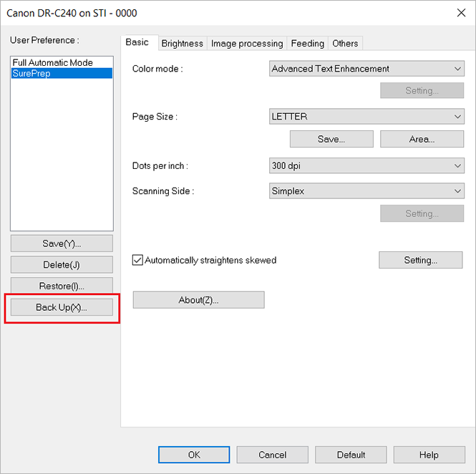Go to the Feeding tab
This screenshot has height=474, width=476.
coord(307,44)
